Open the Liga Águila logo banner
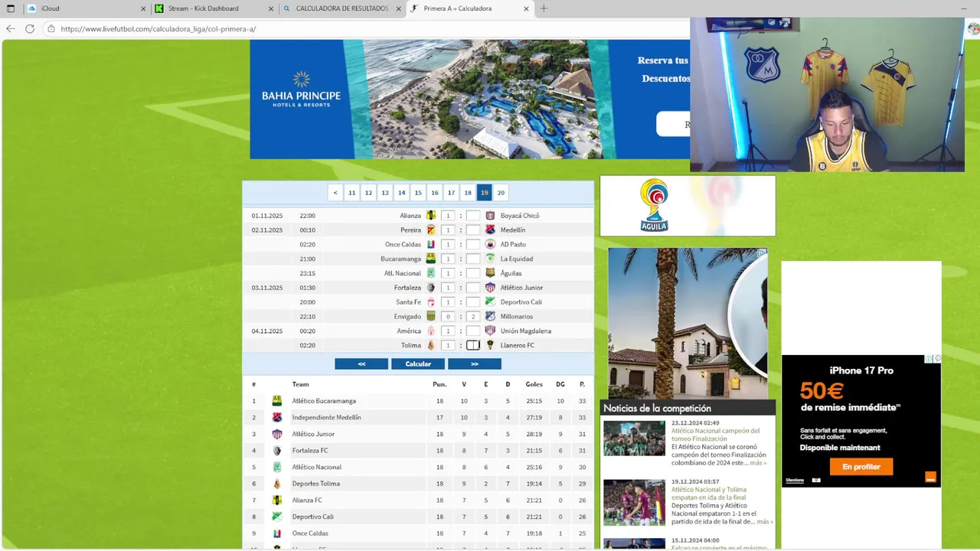The width and height of the screenshot is (980, 551). [688, 206]
